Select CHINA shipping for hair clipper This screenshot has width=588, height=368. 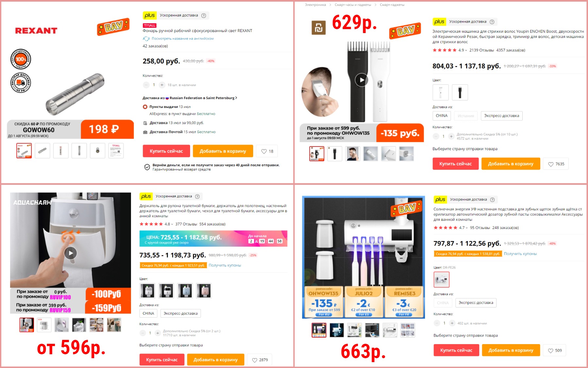tap(442, 116)
